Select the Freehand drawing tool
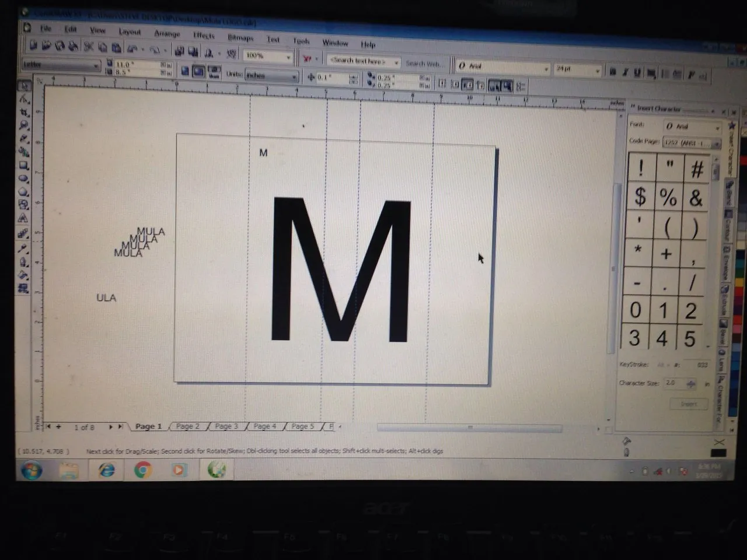Viewport: 747px width, 560px height. (24, 138)
